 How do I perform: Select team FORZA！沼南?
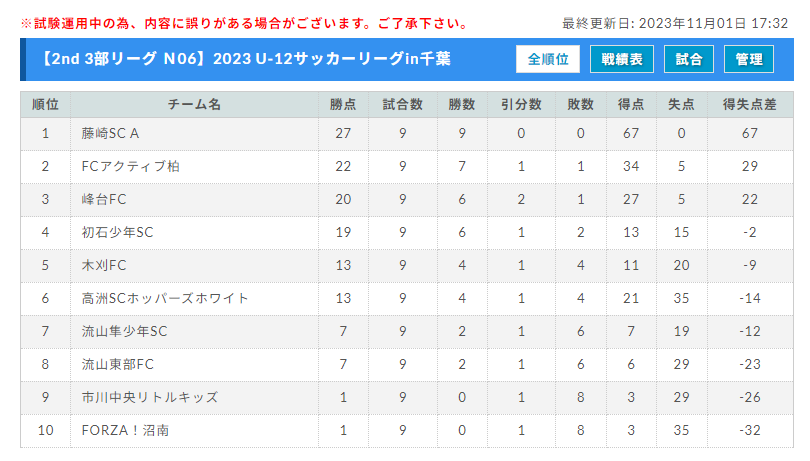(x=125, y=431)
